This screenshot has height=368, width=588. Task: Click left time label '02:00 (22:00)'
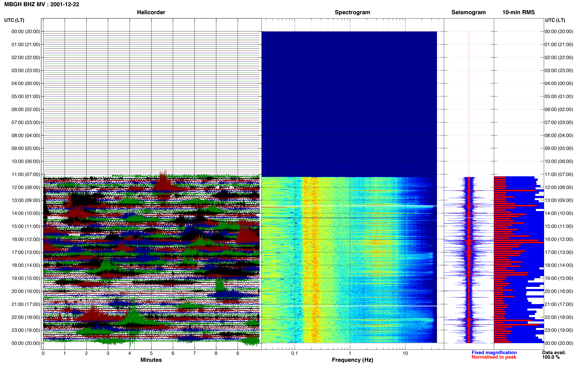coord(26,57)
